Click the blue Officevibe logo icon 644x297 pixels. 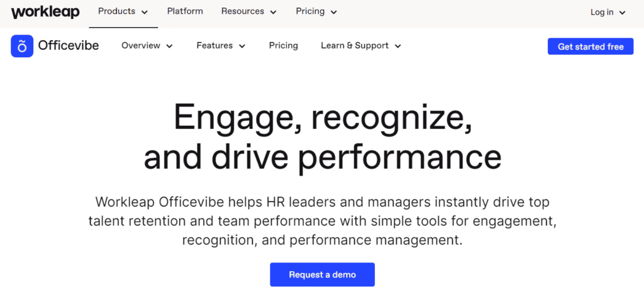pos(22,46)
